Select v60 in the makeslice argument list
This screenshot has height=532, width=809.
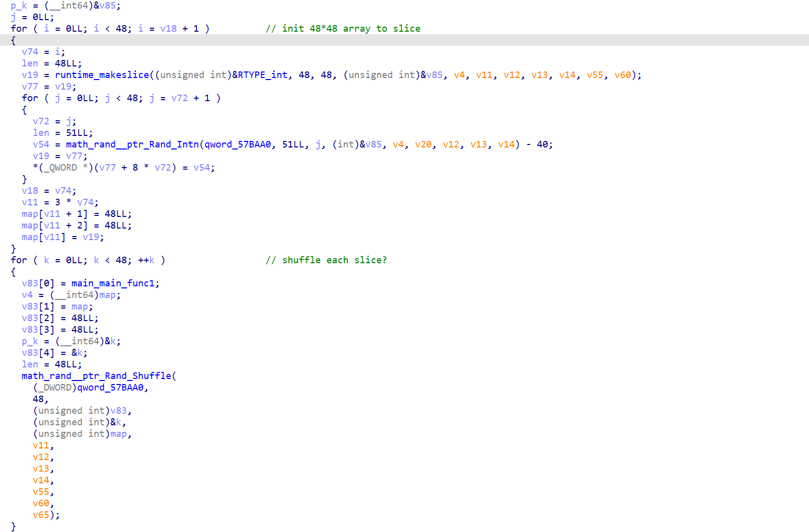[x=623, y=75]
